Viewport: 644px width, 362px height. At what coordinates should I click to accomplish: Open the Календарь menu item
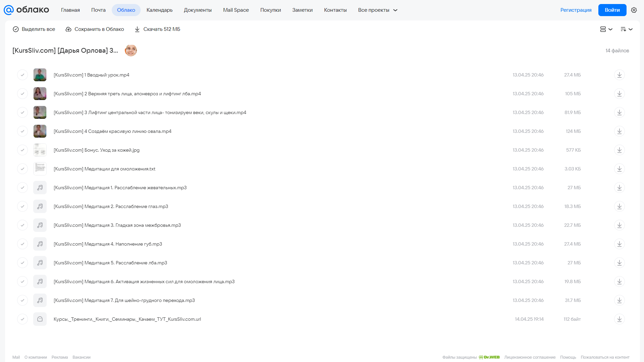pos(159,10)
